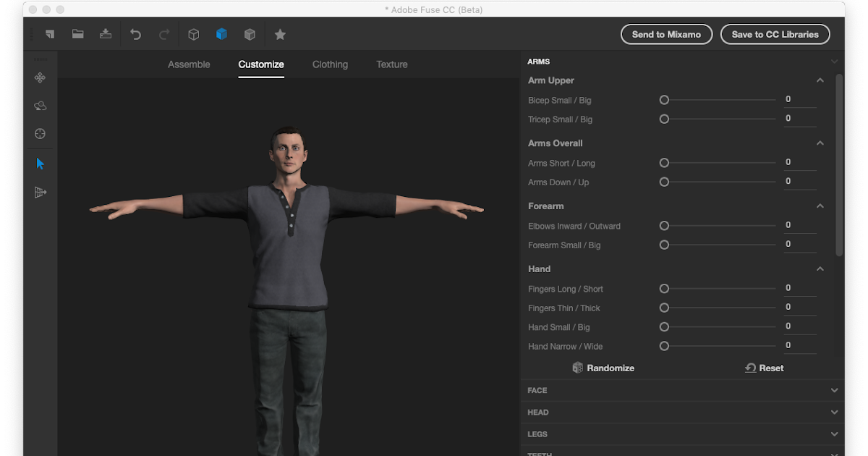The width and height of the screenshot is (868, 456).
Task: Select the arrow selection tool
Action: tap(40, 164)
